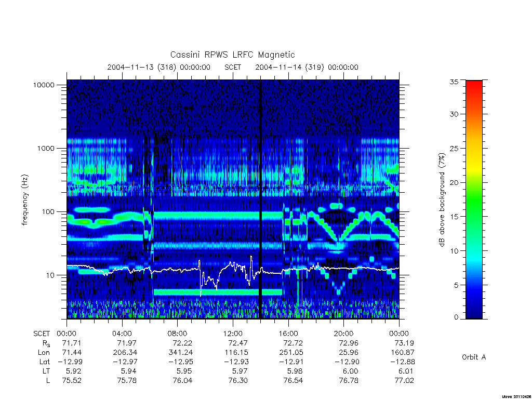532x399 pixels.
Task: Click the 10 frequency tick label
Action: tap(50, 275)
